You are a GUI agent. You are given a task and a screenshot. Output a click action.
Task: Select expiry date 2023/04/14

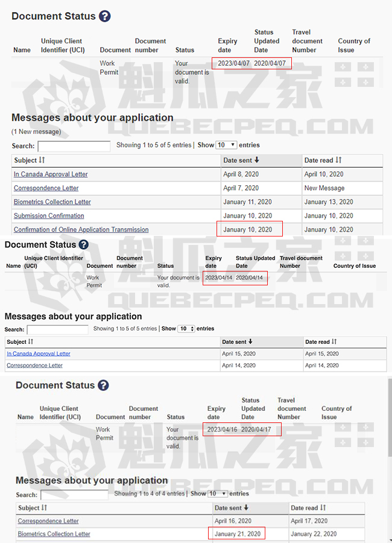tap(219, 278)
